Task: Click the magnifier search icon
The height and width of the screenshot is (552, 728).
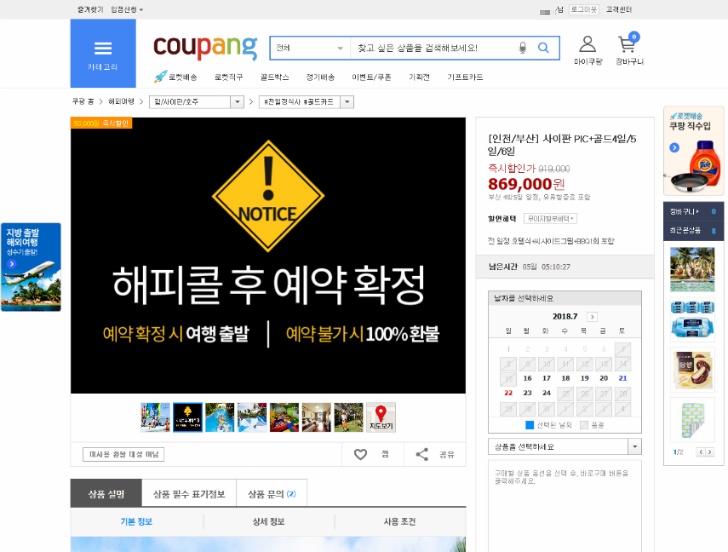Action: (543, 47)
